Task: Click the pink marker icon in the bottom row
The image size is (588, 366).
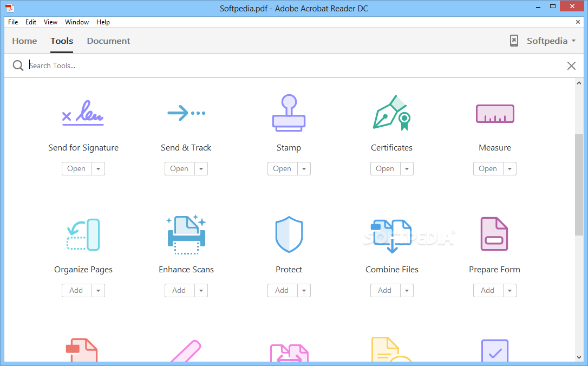Action: click(x=186, y=351)
